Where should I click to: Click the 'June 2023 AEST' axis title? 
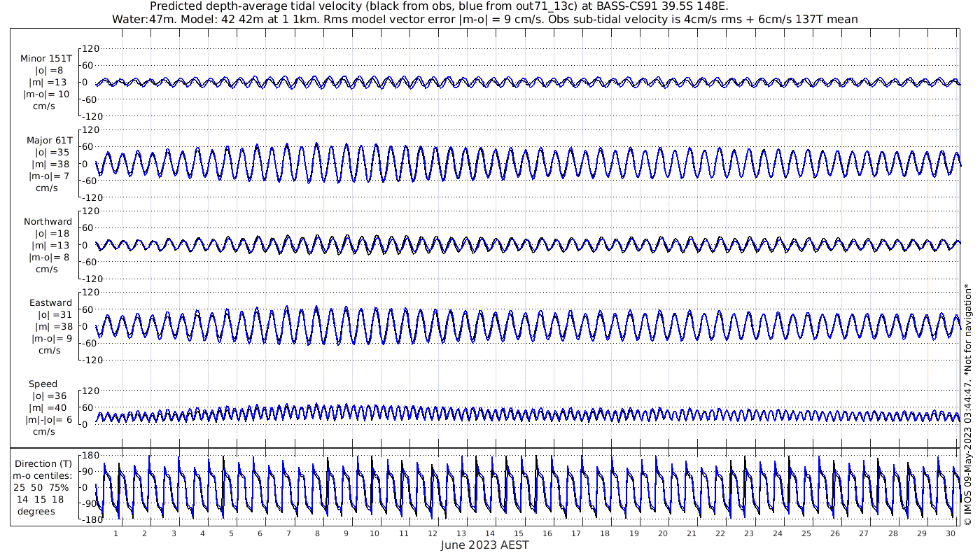pos(485,545)
